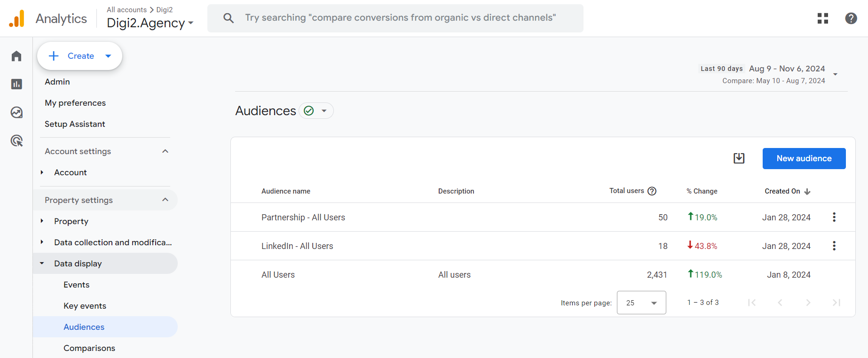Open Setup Assistant
This screenshot has width=868, height=358.
tap(75, 124)
